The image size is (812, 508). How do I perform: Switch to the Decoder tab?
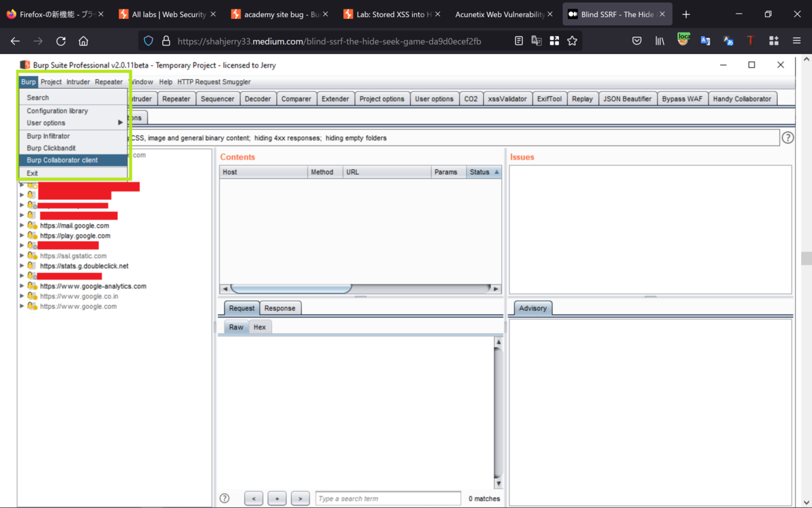click(x=258, y=99)
